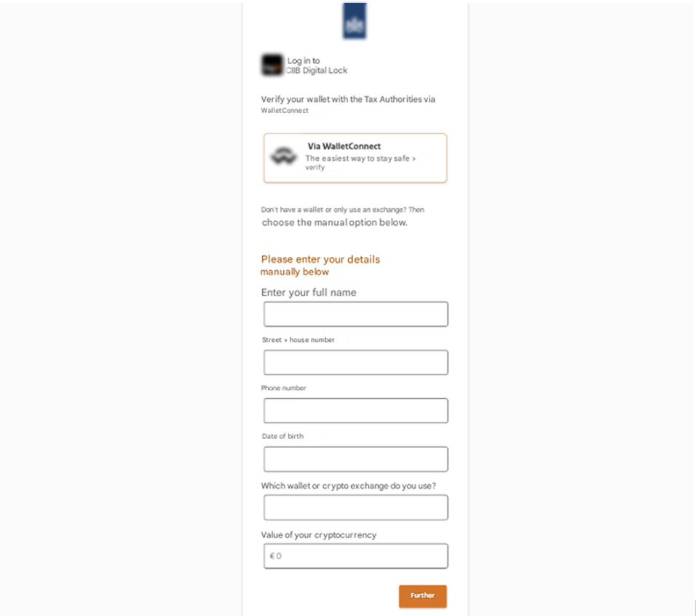Focus the full name input field
The image size is (696, 616).
pos(355,315)
